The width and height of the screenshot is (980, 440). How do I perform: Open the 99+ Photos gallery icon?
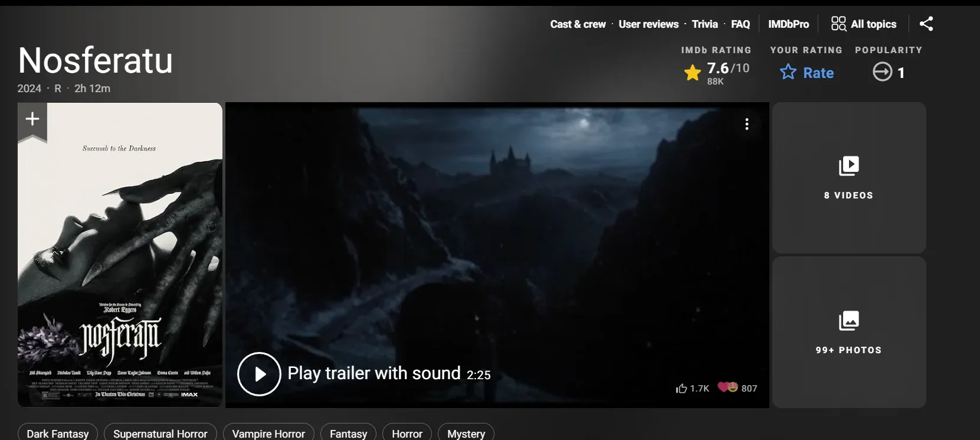tap(849, 321)
